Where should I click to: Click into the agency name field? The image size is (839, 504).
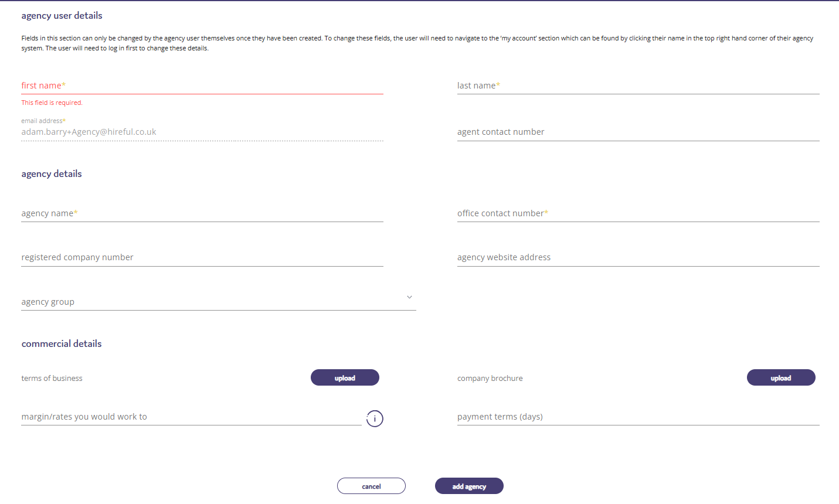point(202,213)
